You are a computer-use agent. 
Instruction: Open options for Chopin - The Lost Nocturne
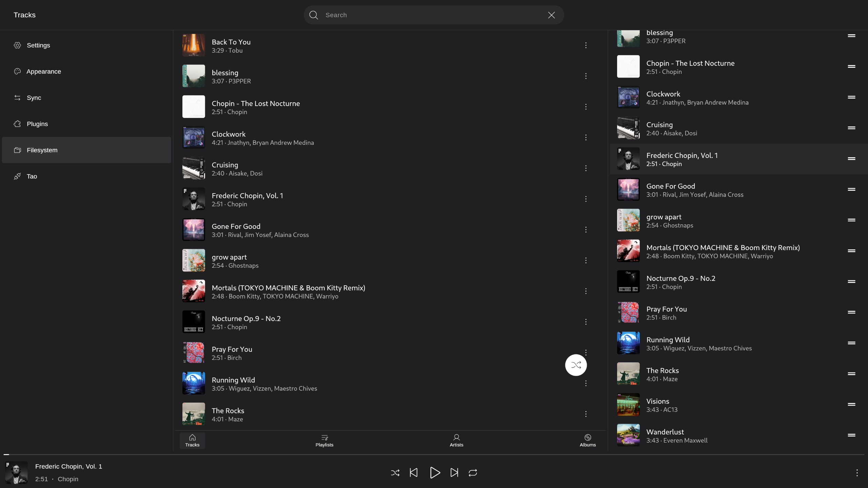click(586, 107)
